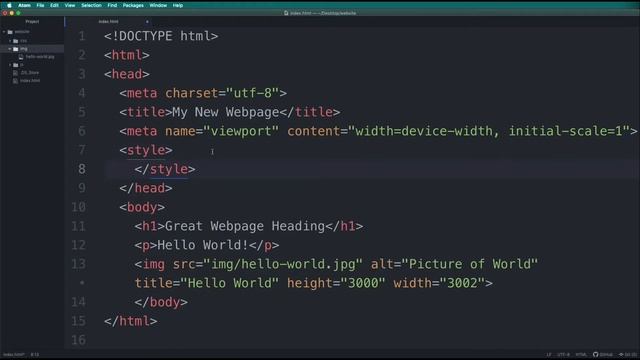Click the closing </head> tag
This screenshot has height=360, width=640.
click(146, 188)
